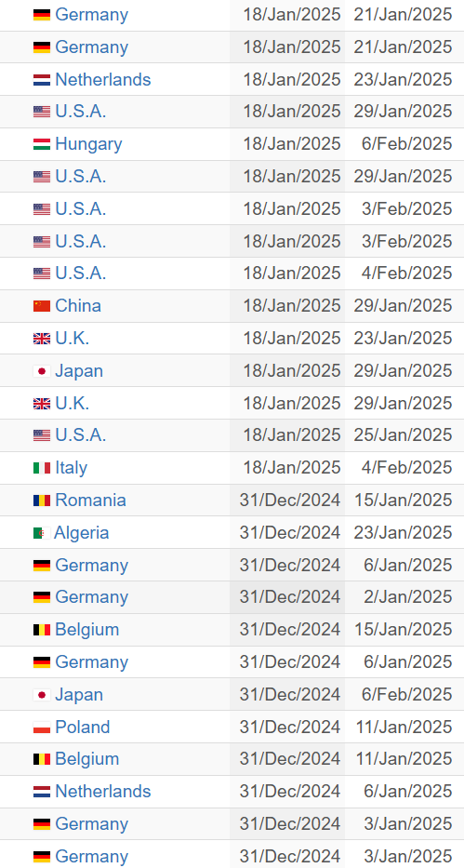Click the China flag icon
Image resolution: width=464 pixels, height=868 pixels.
coord(42,306)
